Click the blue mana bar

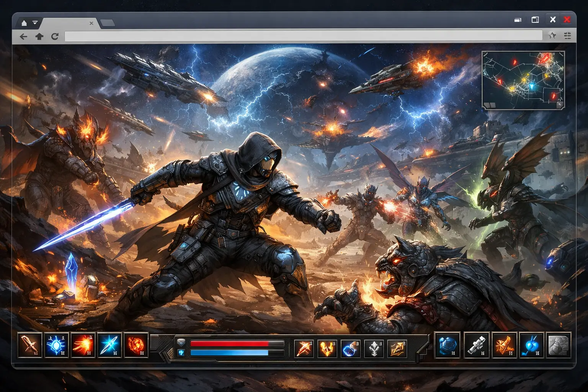pos(237,353)
